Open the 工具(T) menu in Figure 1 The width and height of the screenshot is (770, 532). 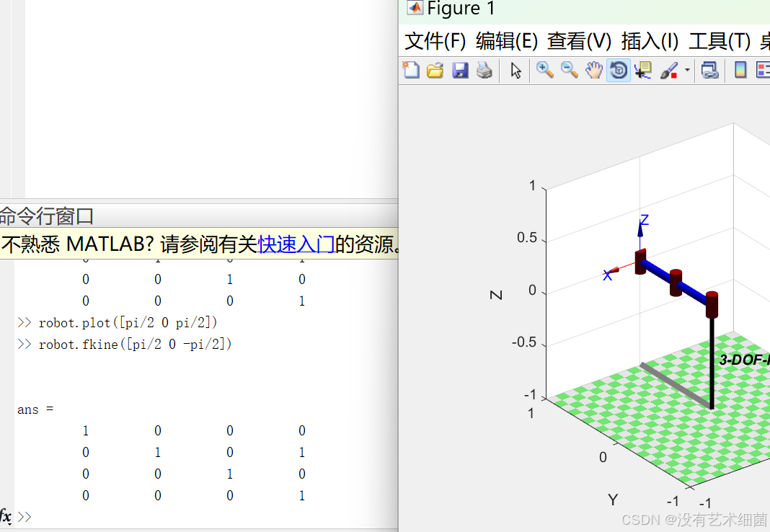click(x=720, y=41)
